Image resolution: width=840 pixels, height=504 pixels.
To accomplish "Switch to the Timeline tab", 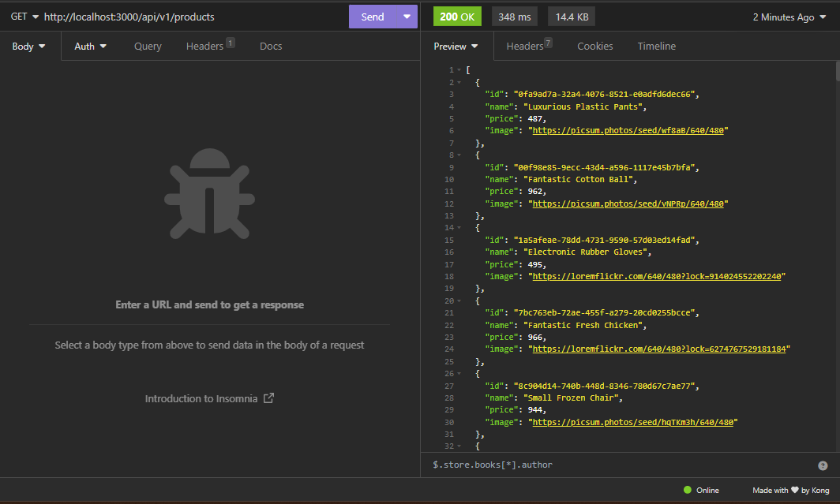I will tap(656, 47).
